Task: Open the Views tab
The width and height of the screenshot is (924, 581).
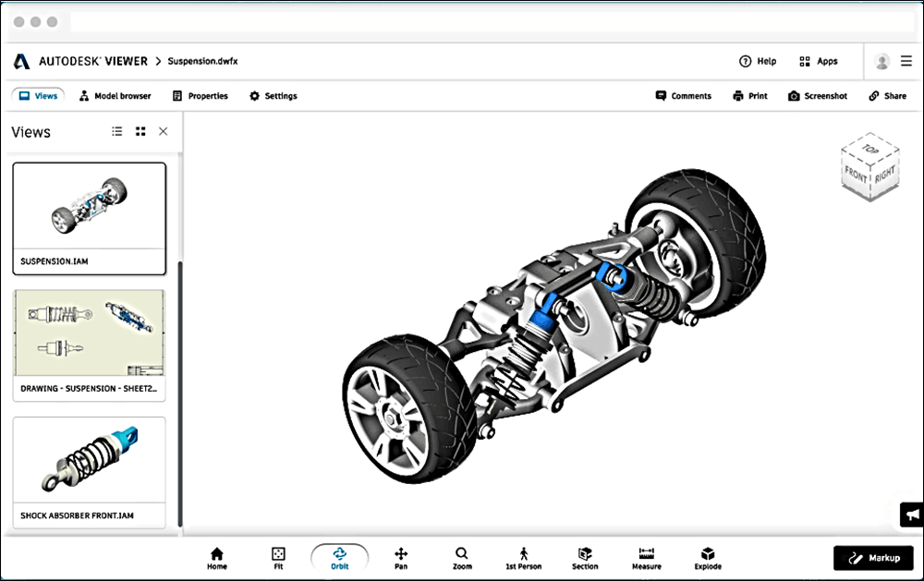Action: coord(38,96)
